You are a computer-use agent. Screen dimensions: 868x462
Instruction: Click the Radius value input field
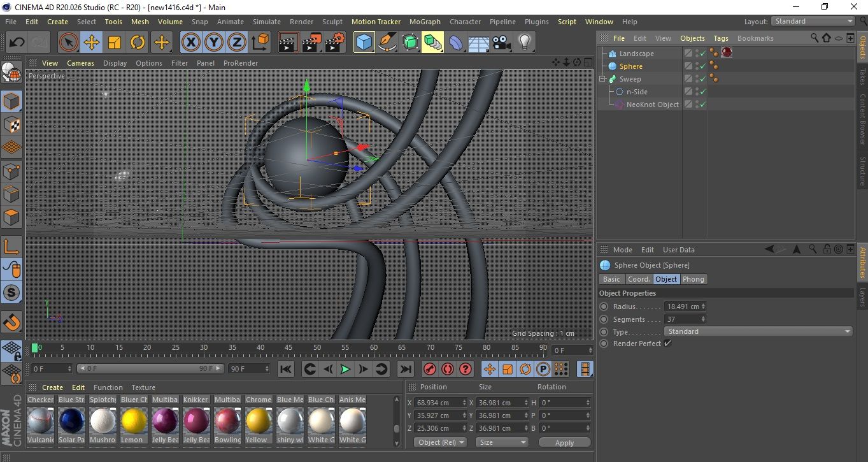682,307
